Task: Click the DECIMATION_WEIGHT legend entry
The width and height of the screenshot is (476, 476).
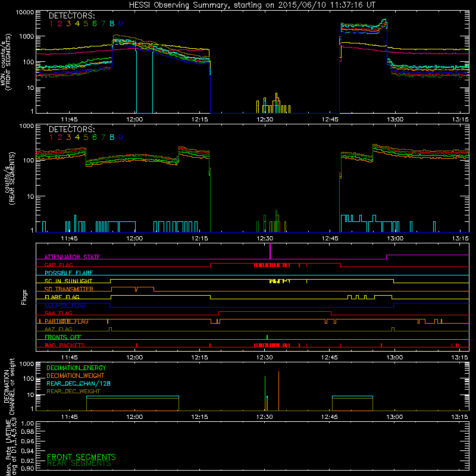Action: [76, 375]
